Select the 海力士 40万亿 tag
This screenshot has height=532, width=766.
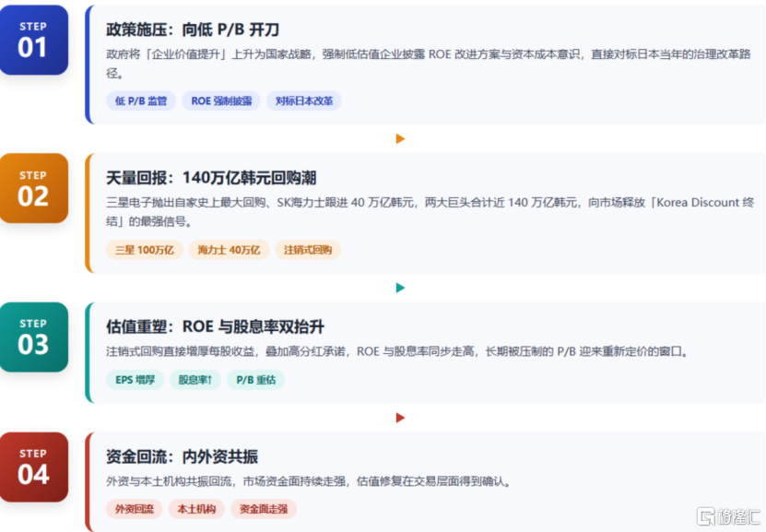pos(229,250)
